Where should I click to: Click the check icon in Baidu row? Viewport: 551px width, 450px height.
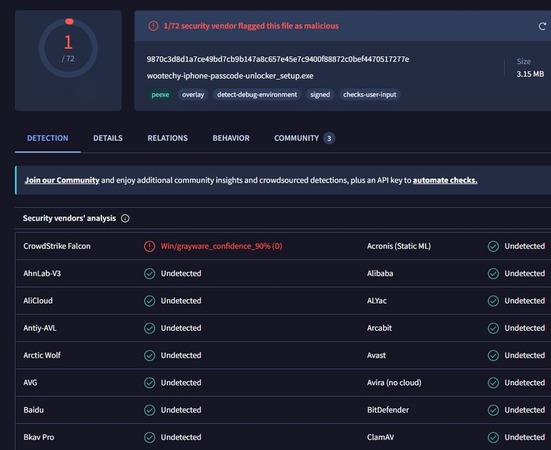tap(149, 410)
